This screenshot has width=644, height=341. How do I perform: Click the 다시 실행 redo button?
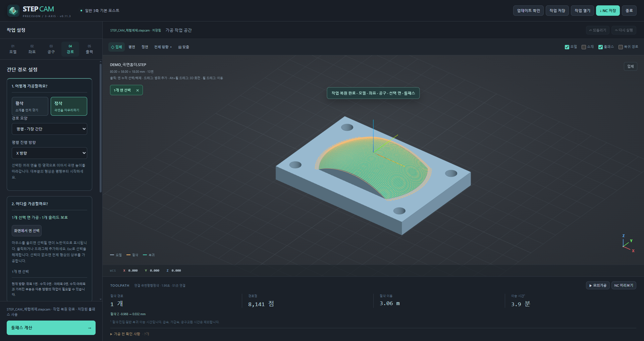tap(624, 30)
